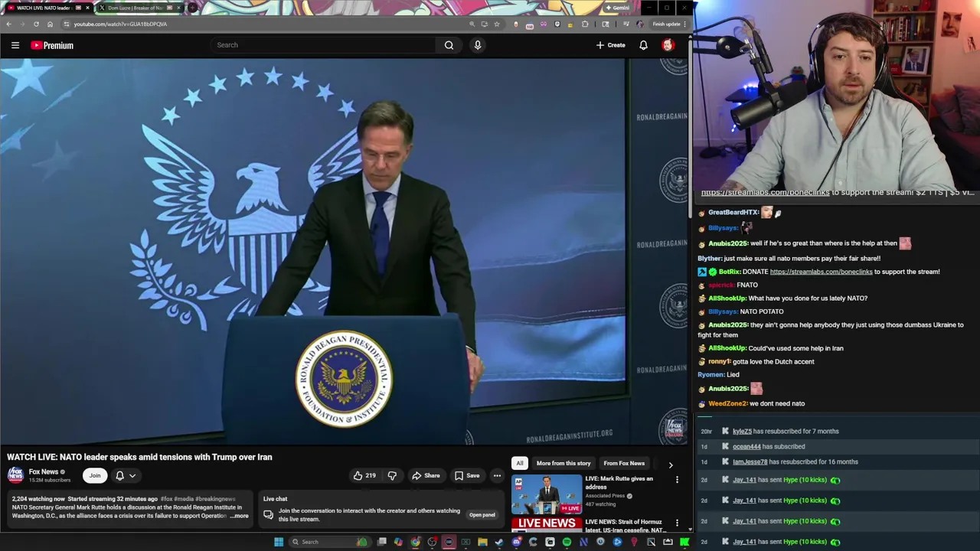Screen dimensions: 980x551
Task: Open the YouTube account avatar menu
Action: click(x=668, y=45)
